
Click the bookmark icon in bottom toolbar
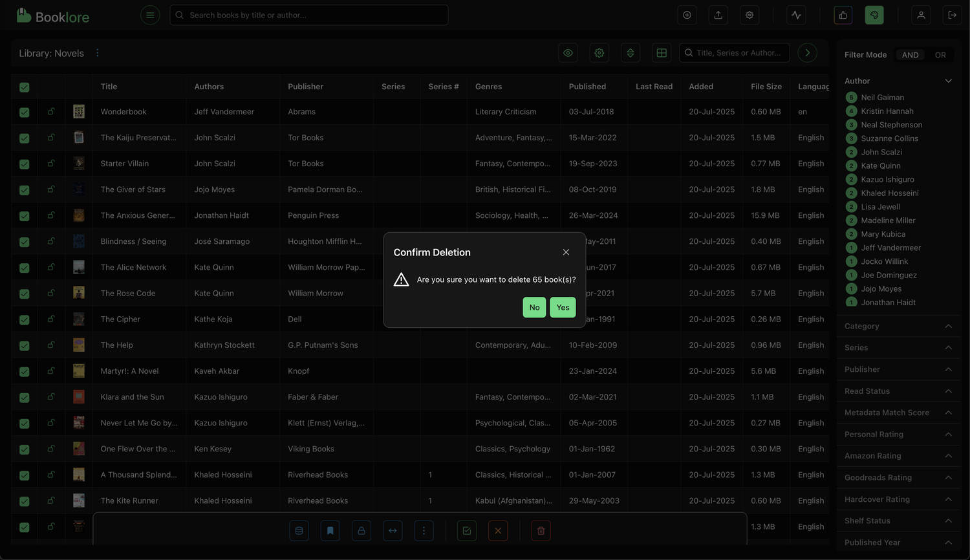tap(330, 531)
